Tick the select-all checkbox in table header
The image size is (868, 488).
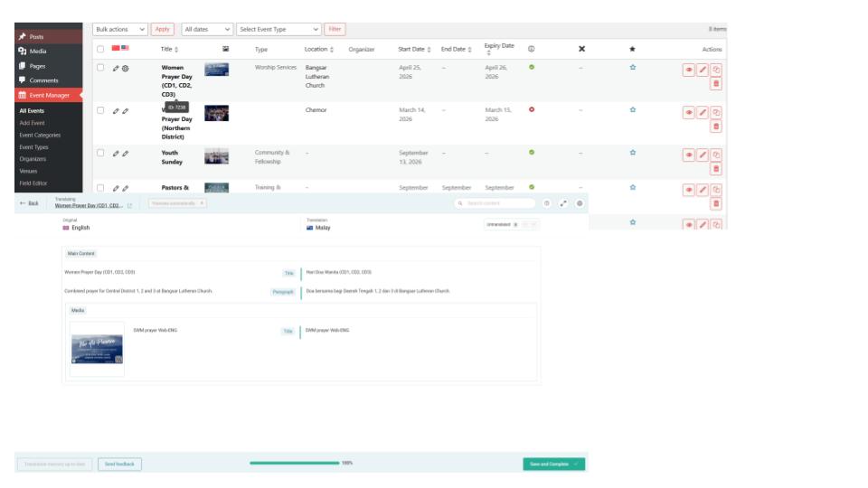coord(101,49)
